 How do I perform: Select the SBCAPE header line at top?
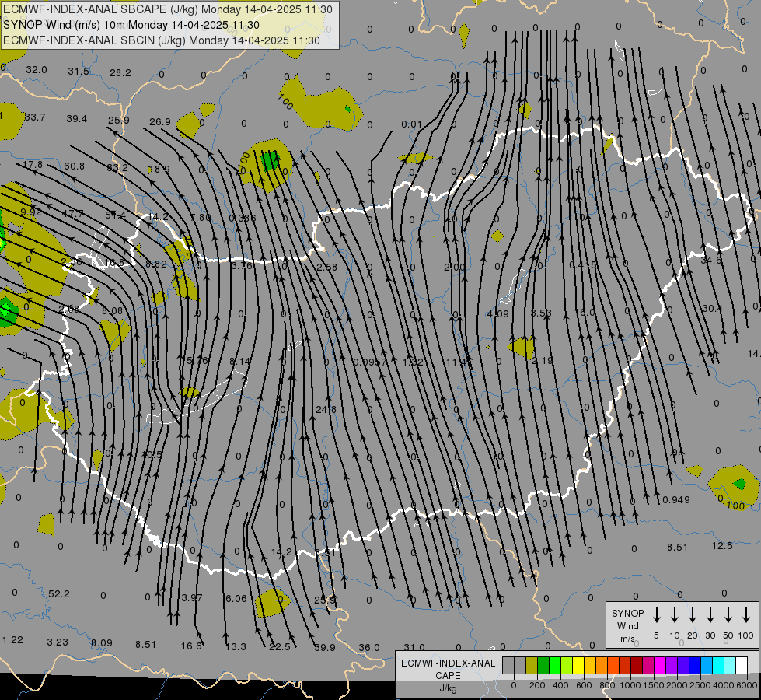point(168,9)
